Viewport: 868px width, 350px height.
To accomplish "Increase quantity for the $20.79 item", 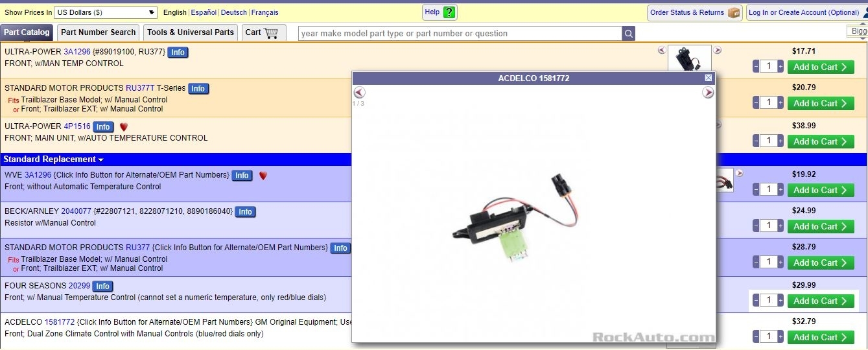I will (780, 102).
